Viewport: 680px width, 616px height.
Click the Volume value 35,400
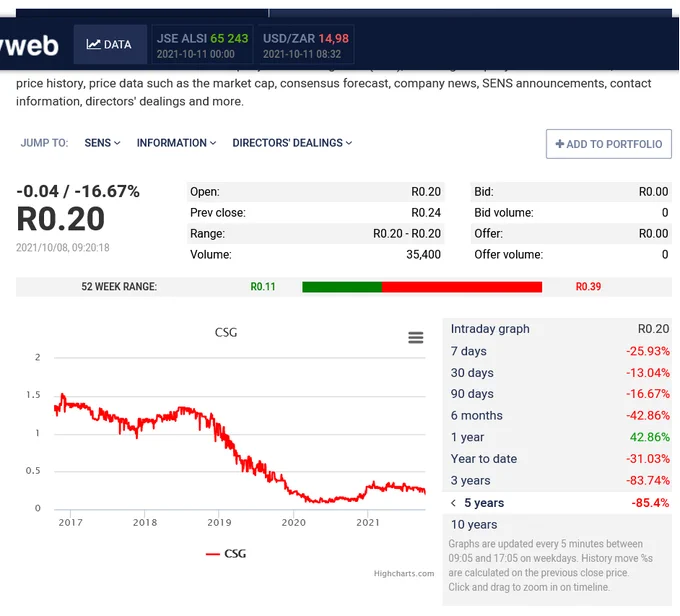click(423, 255)
